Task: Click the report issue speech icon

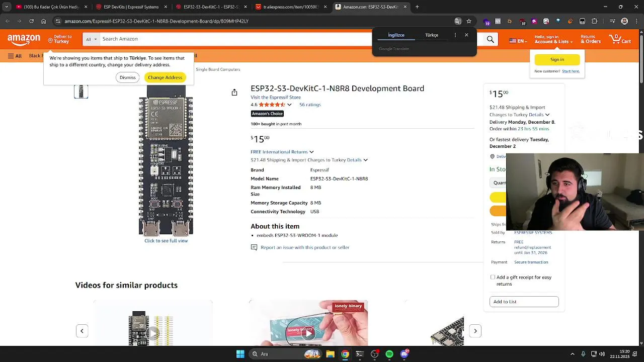Action: click(x=254, y=247)
